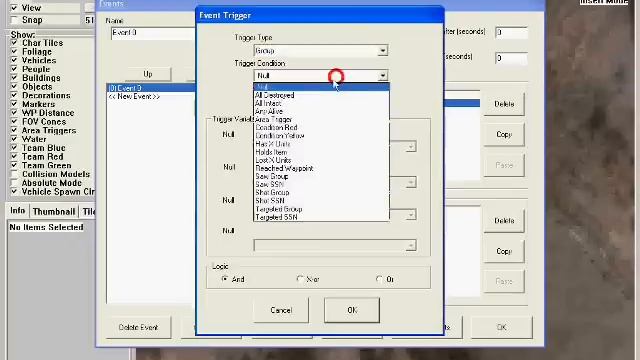640x360 pixels.
Task: Open the third Trigger Variables dropdown arrow
Action: coord(411,214)
